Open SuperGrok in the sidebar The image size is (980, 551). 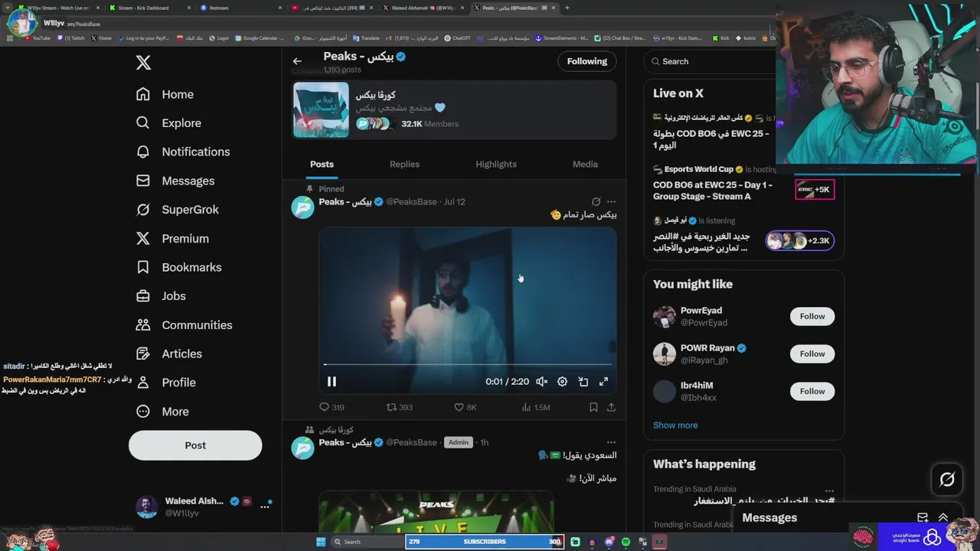[177, 210]
